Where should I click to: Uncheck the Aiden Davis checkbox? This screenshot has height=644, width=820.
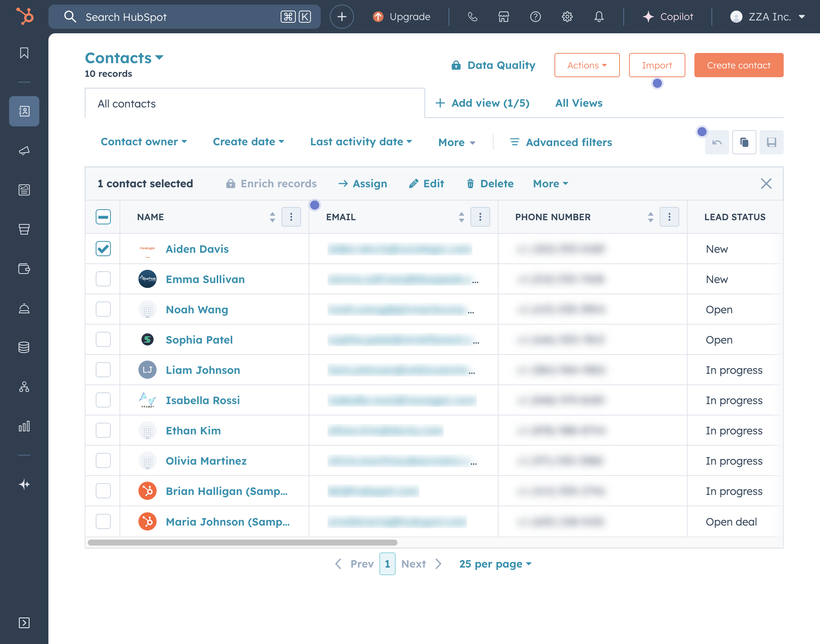[103, 249]
